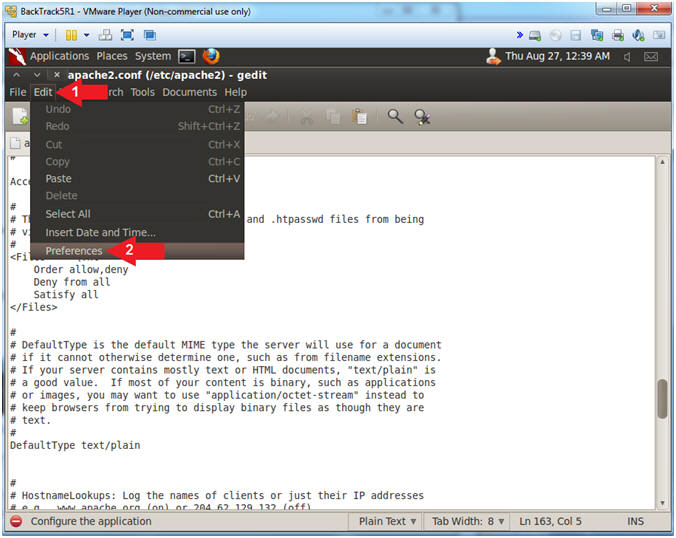Launch Firefox from the top panel

tap(211, 56)
